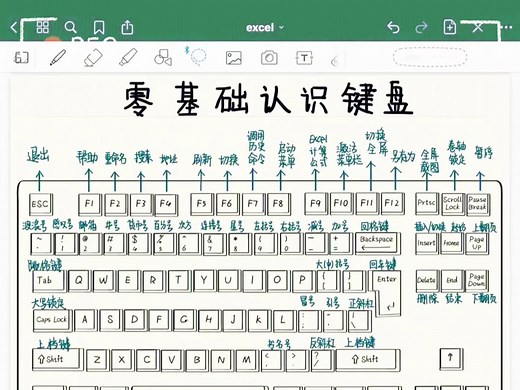520x390 pixels.
Task: Click the drawn ESC key
Action: (x=40, y=204)
